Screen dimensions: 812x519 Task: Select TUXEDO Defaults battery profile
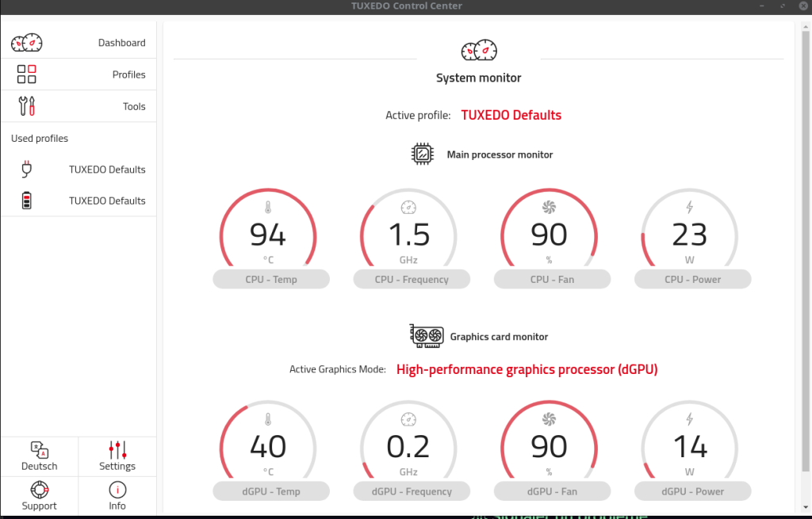(107, 201)
